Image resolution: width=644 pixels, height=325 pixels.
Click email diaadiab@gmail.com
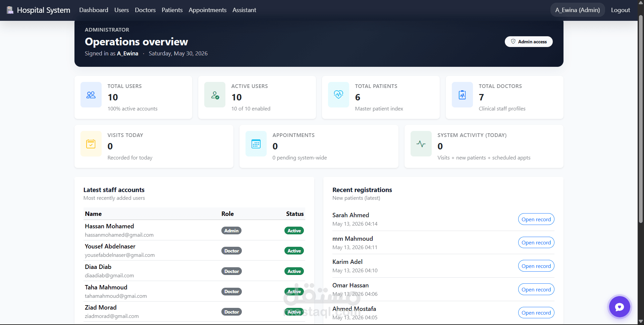109,276
